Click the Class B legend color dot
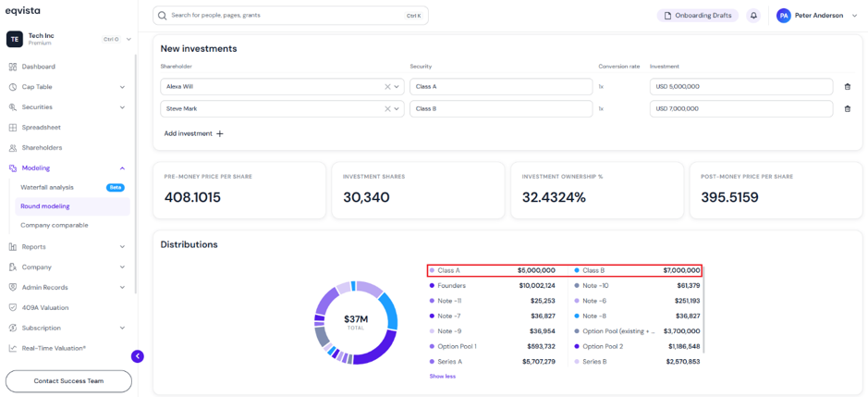The height and width of the screenshot is (397, 868). tap(576, 270)
